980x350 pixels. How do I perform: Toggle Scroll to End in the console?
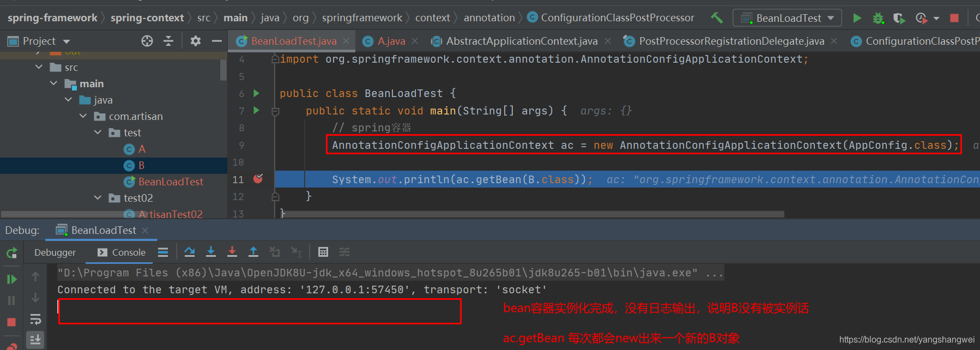[35, 340]
